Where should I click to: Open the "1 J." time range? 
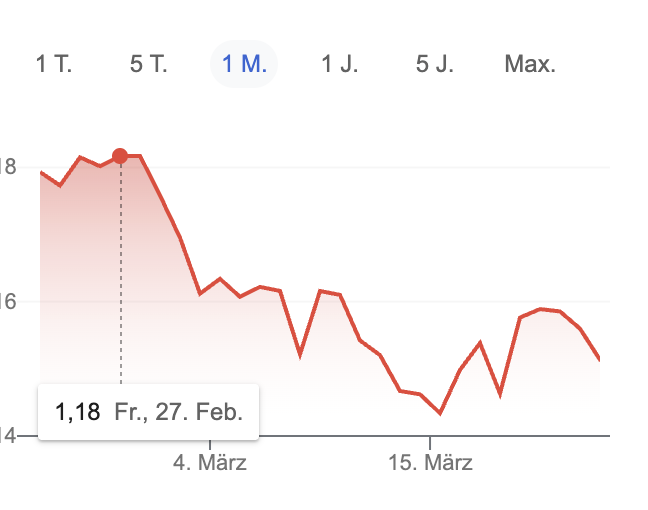340,65
